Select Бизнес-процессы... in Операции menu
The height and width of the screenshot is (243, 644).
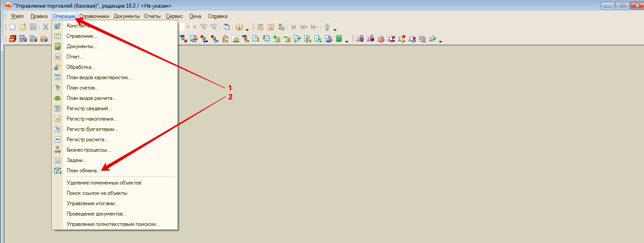coord(89,150)
